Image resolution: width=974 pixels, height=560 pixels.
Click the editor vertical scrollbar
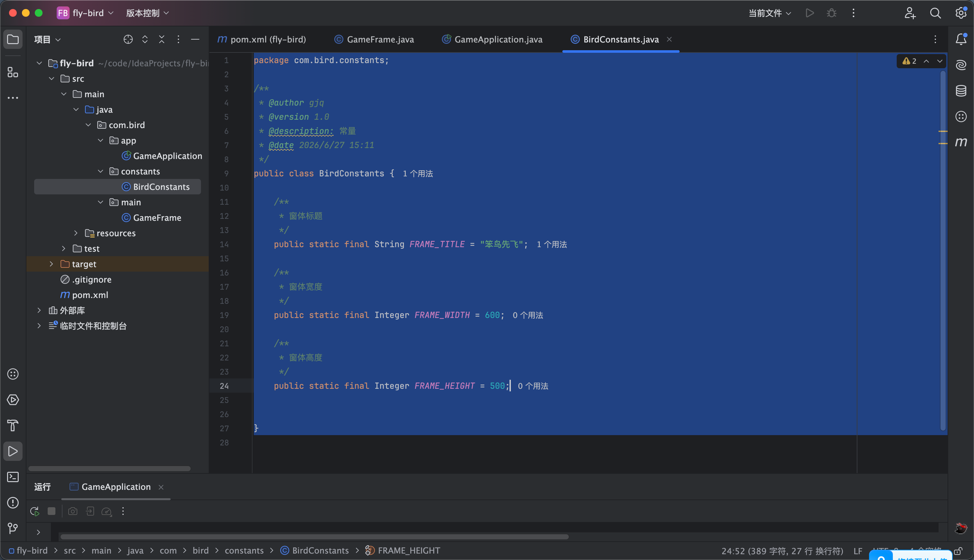point(943,250)
